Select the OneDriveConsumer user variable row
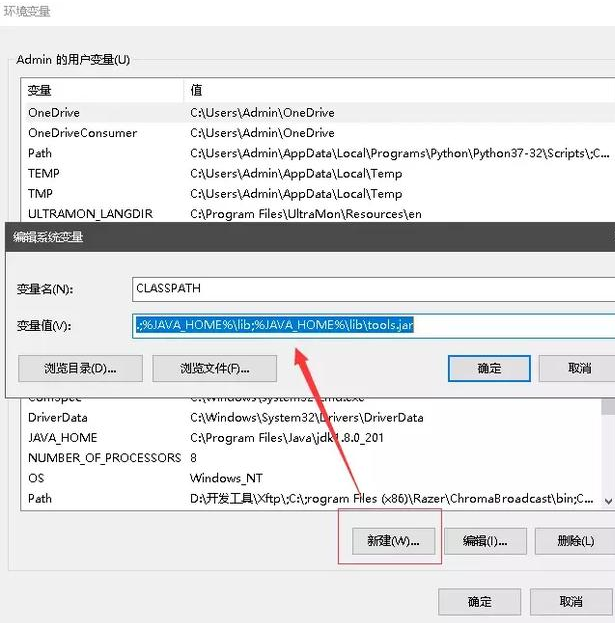This screenshot has width=615, height=623. [82, 133]
